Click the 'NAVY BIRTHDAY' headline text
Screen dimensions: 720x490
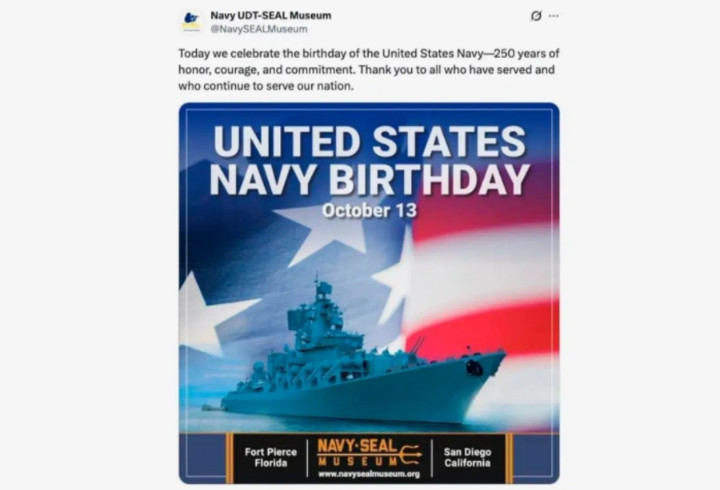(370, 179)
